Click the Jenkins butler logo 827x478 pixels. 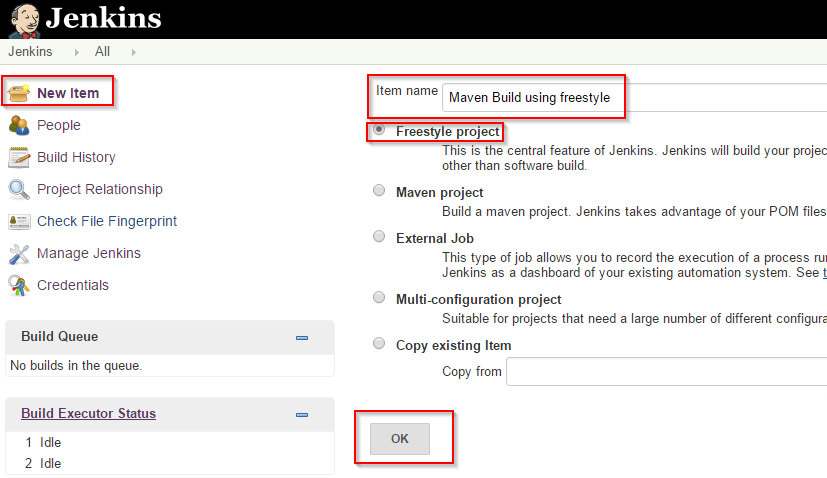24,21
